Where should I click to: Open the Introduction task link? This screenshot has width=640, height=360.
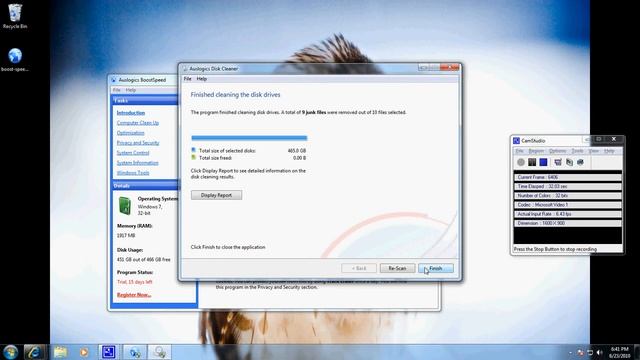pos(131,113)
